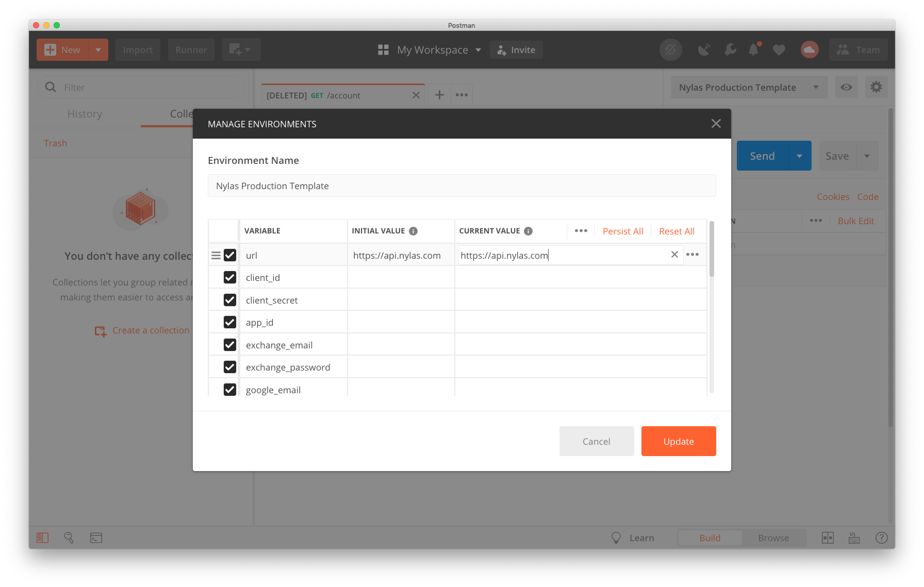Screen dimensions: 924x587
Task: Click the Team button
Action: click(858, 50)
